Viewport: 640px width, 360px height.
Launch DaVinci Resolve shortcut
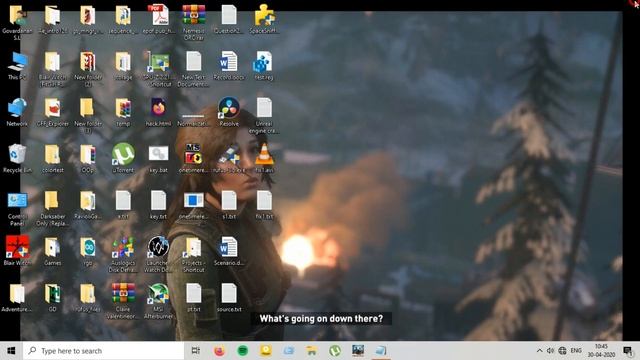tap(229, 112)
